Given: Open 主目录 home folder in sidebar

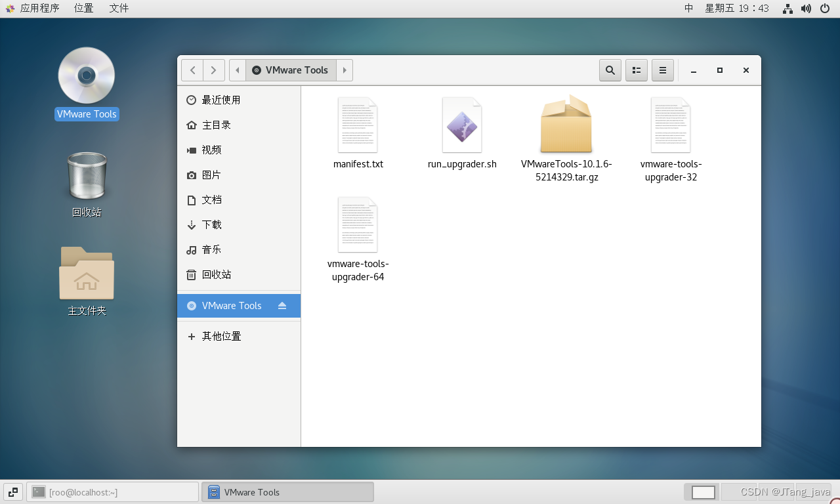Looking at the screenshot, I should [x=239, y=125].
